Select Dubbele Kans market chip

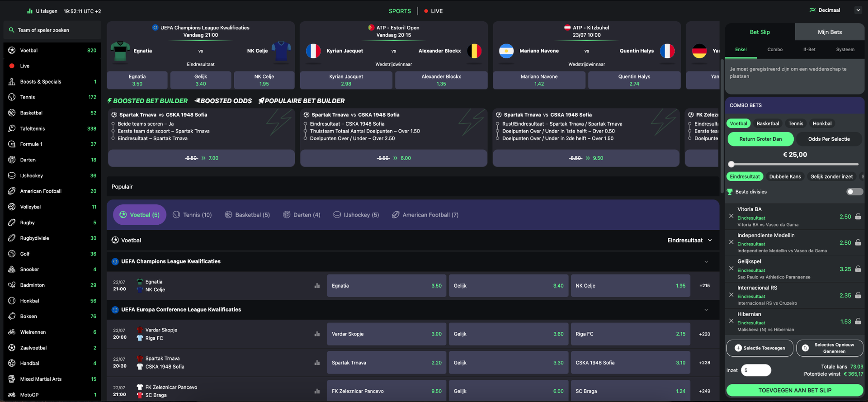(785, 176)
